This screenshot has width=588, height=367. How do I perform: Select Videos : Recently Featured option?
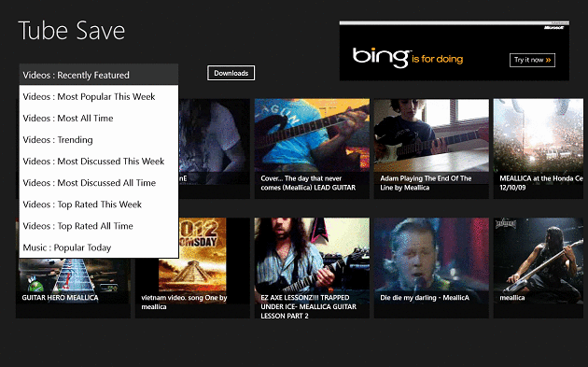point(99,75)
